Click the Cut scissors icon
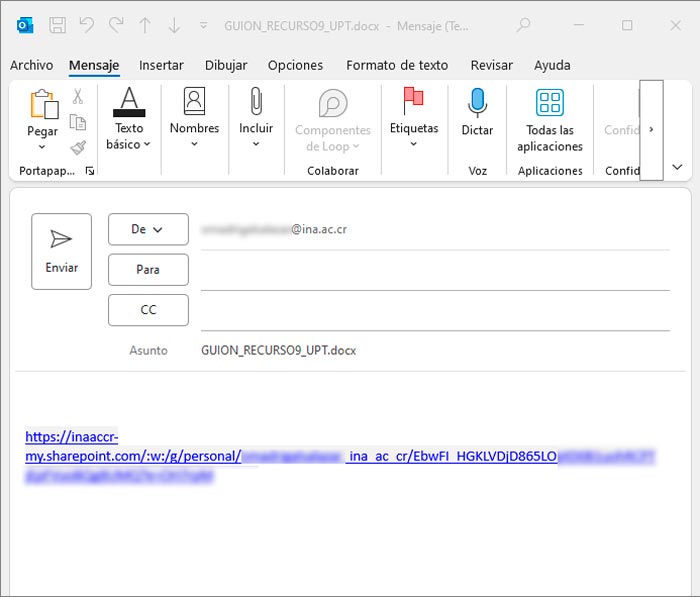Screen dimensions: 700x597 (x=78, y=98)
